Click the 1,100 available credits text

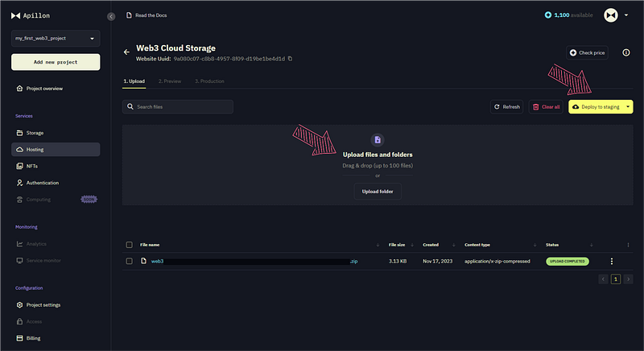573,15
